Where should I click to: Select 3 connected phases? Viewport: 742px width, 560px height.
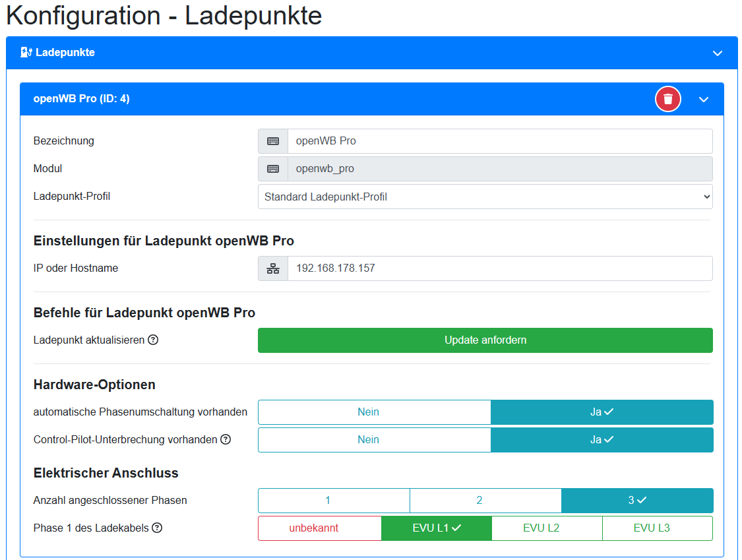pyautogui.click(x=637, y=501)
